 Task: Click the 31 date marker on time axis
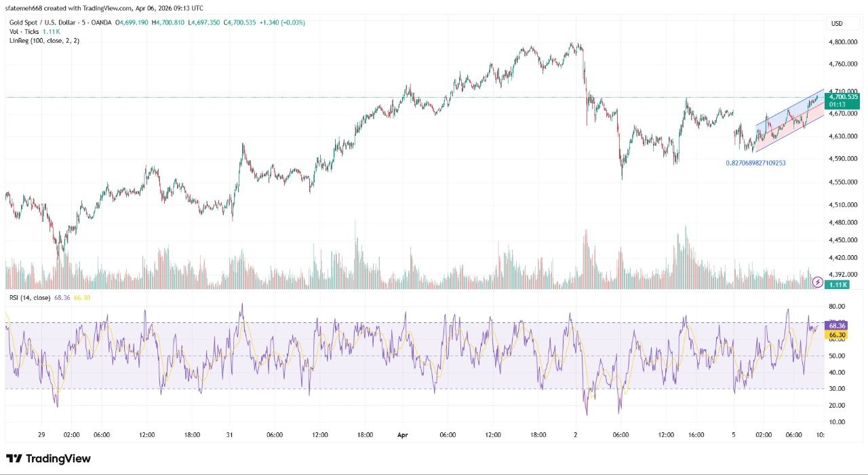(230, 434)
